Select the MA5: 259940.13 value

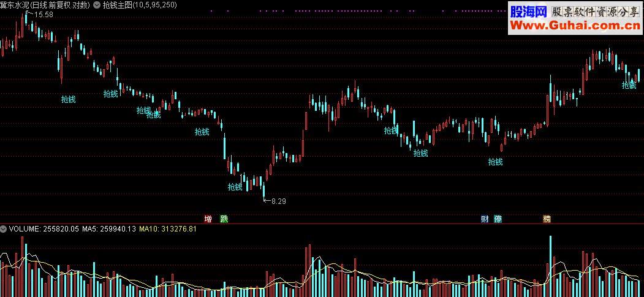109,229
